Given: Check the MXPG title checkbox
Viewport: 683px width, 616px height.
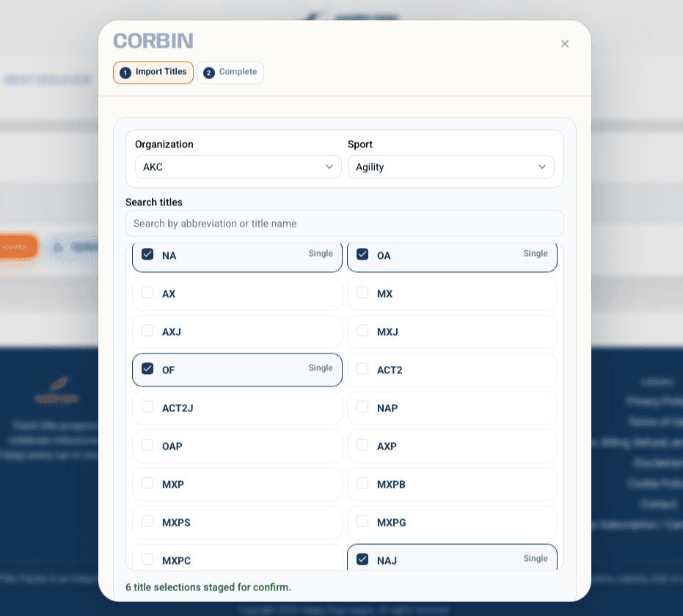Looking at the screenshot, I should (x=362, y=521).
